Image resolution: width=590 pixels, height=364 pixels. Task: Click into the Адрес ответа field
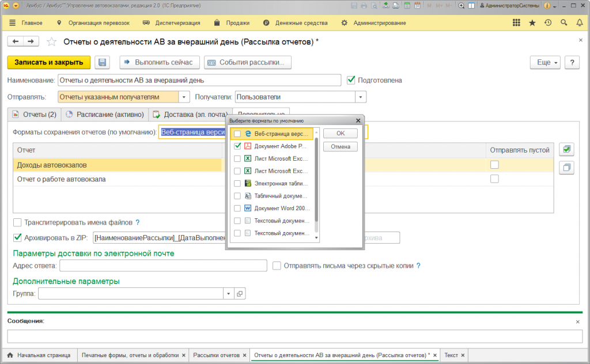[163, 266]
